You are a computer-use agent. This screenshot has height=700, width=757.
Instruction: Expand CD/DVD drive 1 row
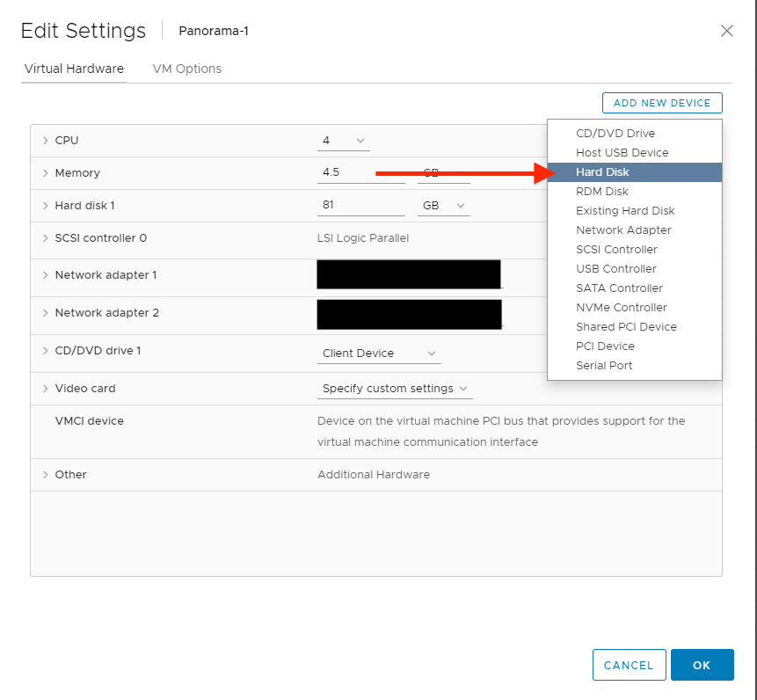point(45,351)
